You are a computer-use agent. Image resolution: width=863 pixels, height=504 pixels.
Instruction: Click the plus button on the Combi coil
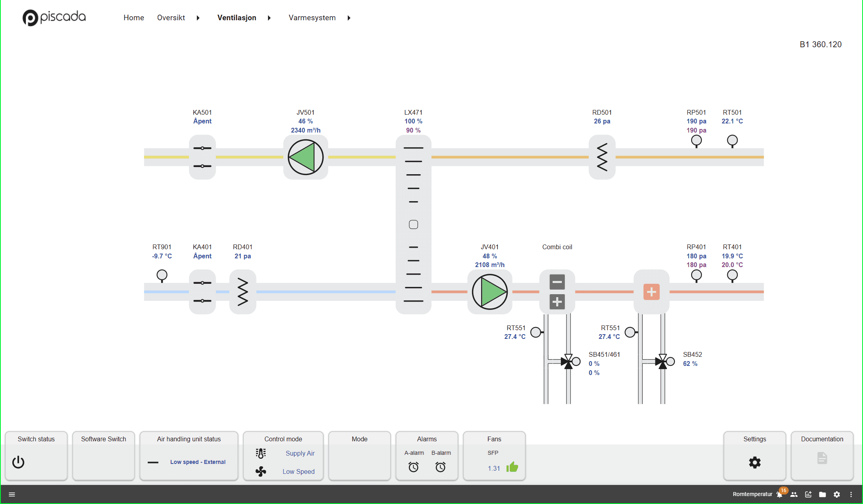(557, 302)
